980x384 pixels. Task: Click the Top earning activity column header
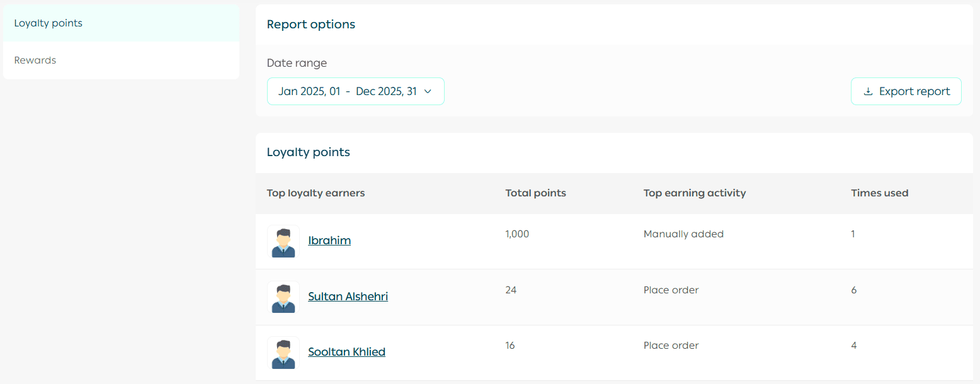(x=695, y=193)
